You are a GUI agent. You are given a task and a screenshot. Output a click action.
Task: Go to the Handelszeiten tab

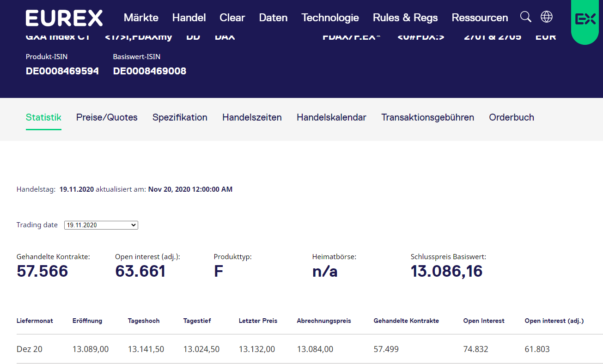pos(252,117)
